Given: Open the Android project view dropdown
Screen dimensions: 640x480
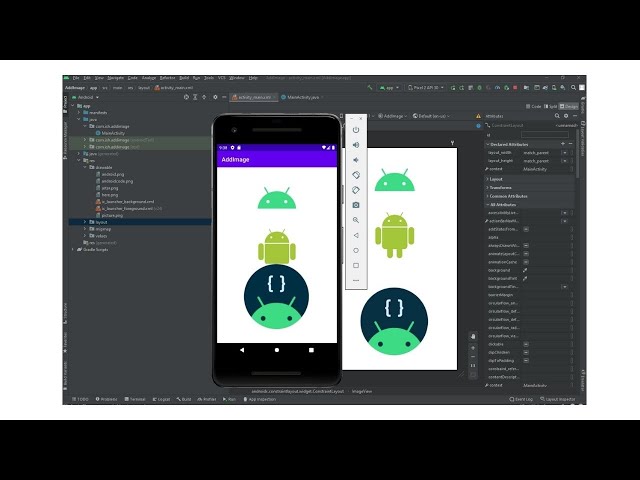Looking at the screenshot, I should point(86,97).
